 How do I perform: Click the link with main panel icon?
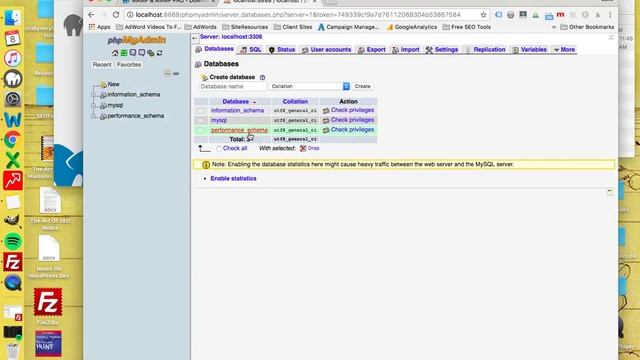[x=176, y=73]
